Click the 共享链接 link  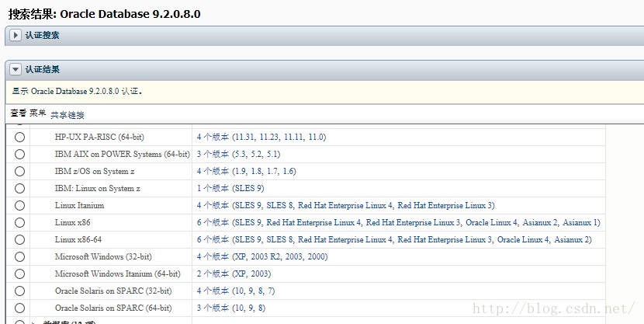click(68, 115)
